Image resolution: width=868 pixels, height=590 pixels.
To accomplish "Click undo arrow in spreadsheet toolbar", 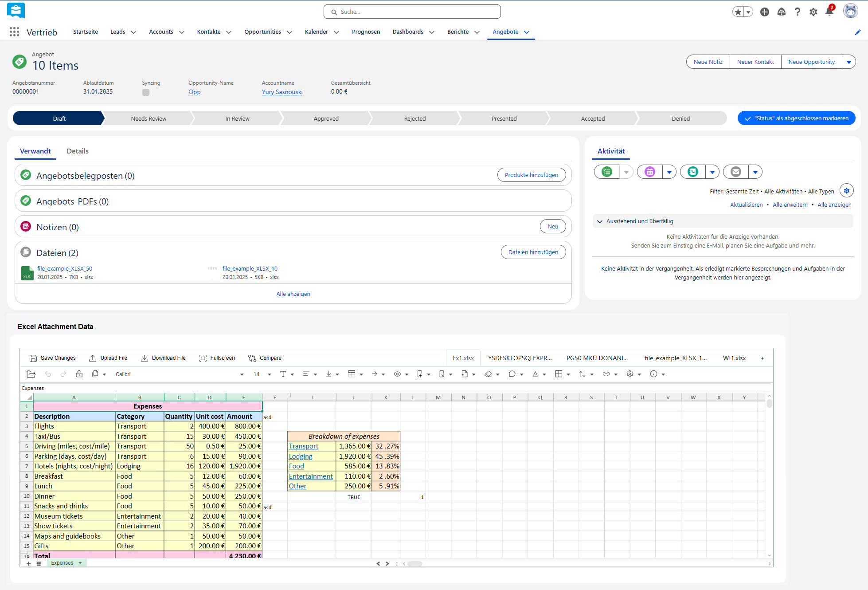I will point(48,374).
